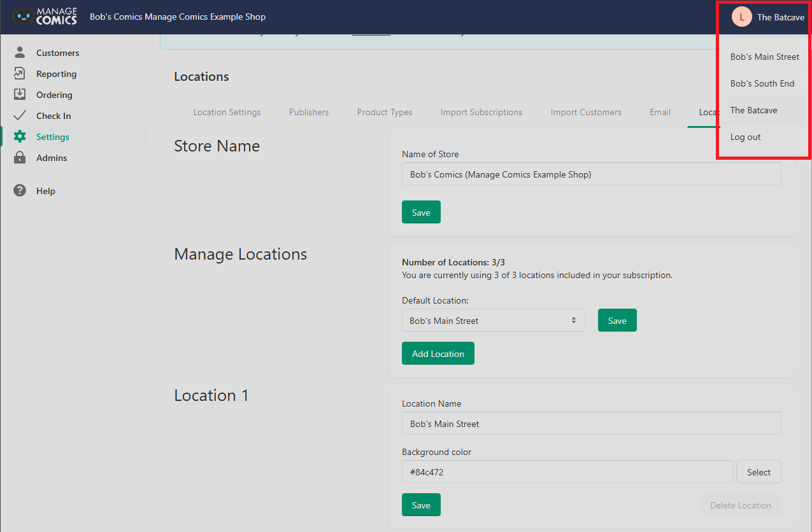Save the Name of Store field
The image size is (812, 532).
421,213
